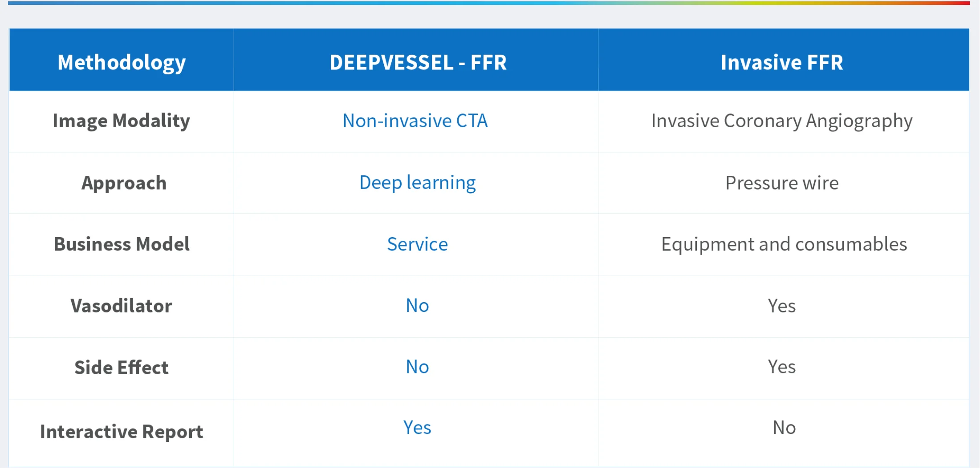Click the Invasive FFR column header
The width and height of the screenshot is (980, 469).
coord(782,62)
